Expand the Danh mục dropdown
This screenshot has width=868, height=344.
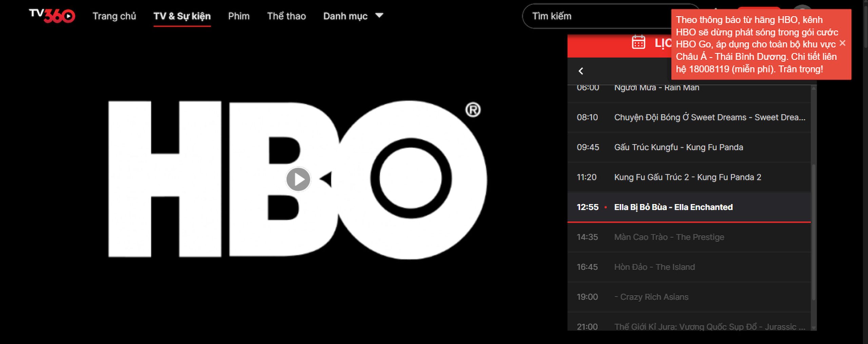pyautogui.click(x=353, y=16)
